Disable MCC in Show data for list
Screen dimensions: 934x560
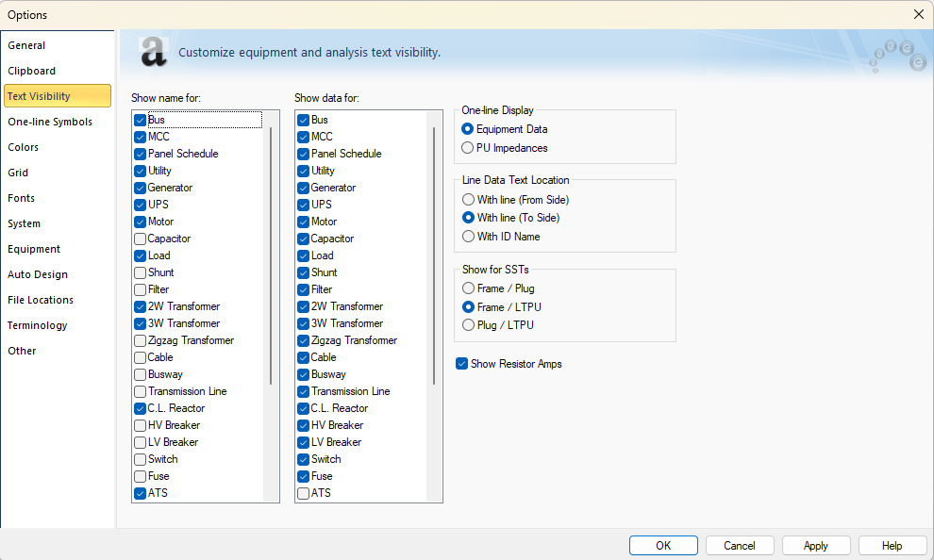tap(303, 137)
